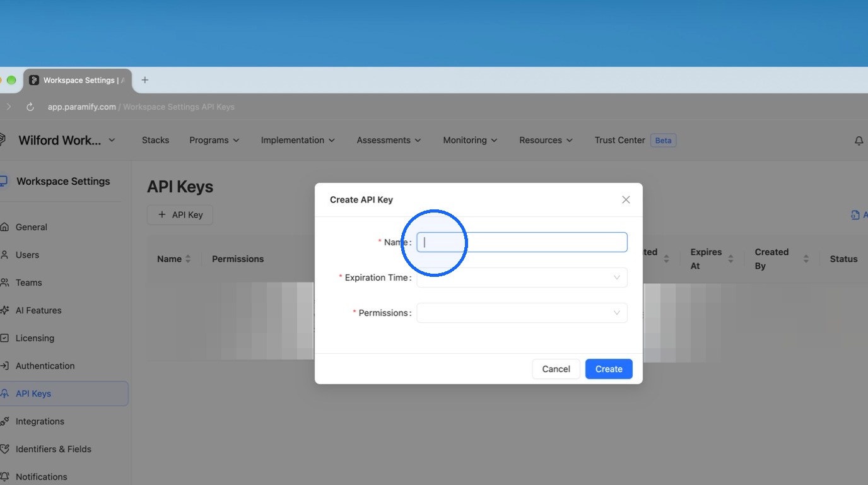Click the Create button

coord(609,369)
